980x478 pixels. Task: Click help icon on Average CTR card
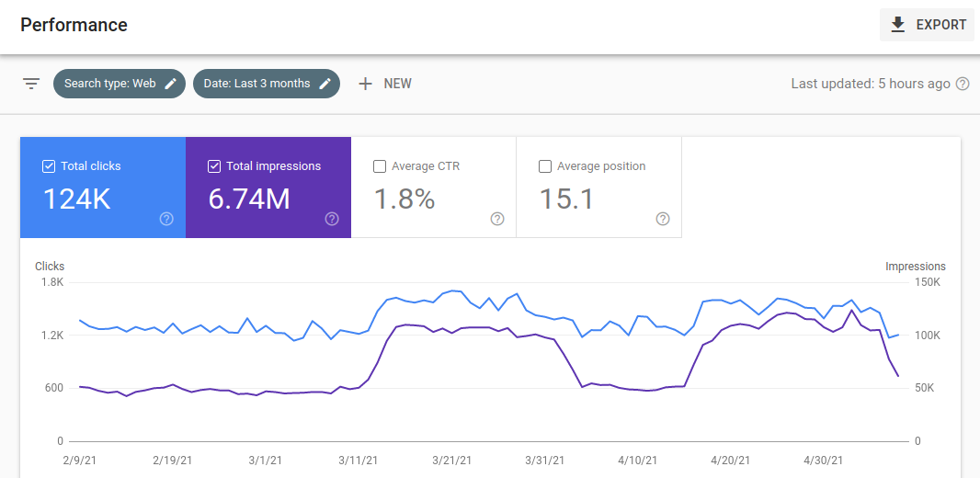coord(497,219)
